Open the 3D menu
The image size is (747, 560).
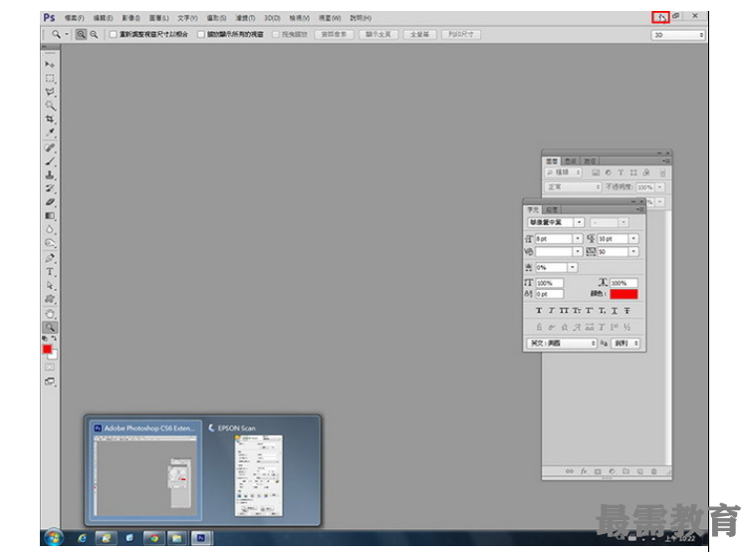point(272,18)
